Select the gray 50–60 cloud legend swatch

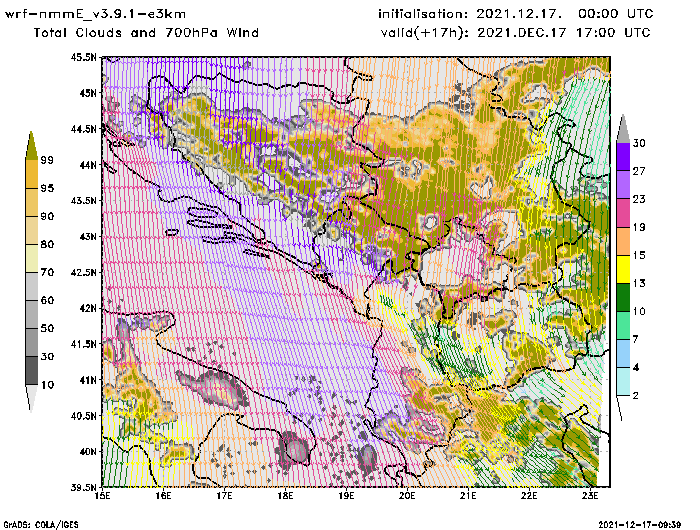tap(31, 314)
